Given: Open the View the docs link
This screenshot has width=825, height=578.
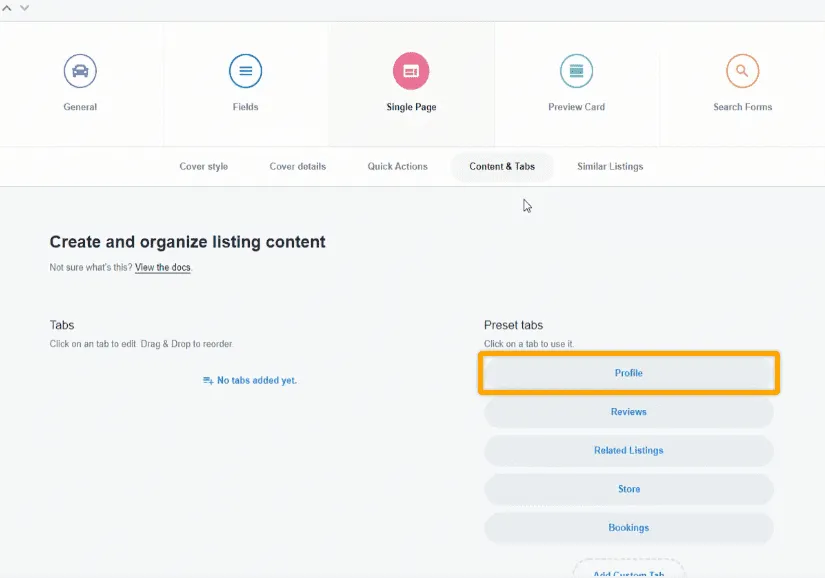Looking at the screenshot, I should (x=162, y=268).
